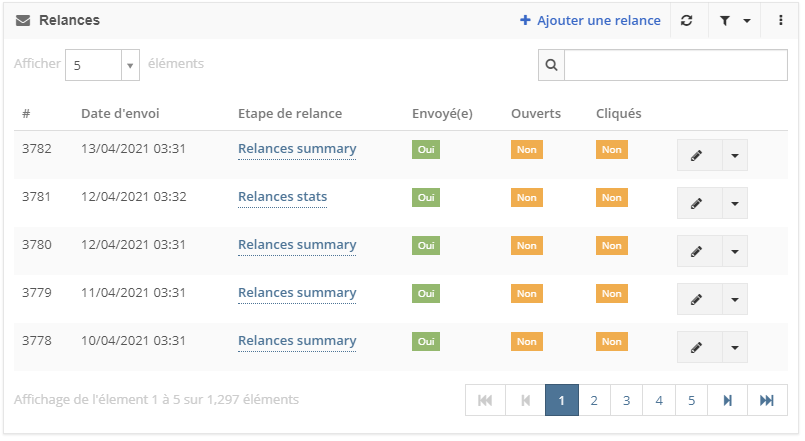Click date 10/04/2021 03:31 cell
This screenshot has height=441, width=805.
[x=133, y=341]
